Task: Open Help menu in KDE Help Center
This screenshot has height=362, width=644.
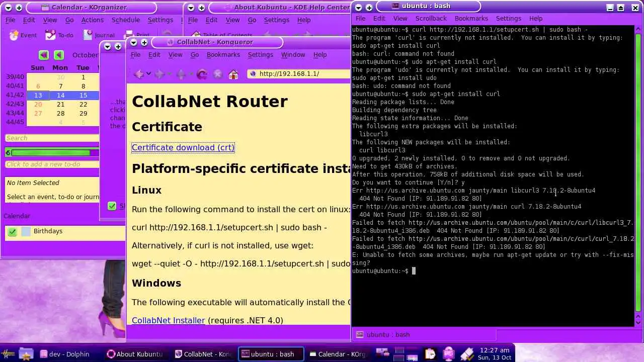Action: 304,20
